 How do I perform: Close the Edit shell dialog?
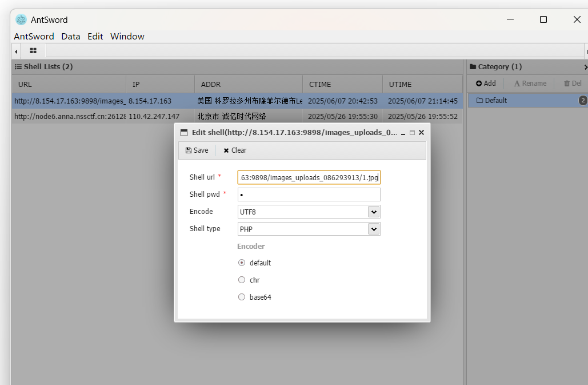pos(422,133)
